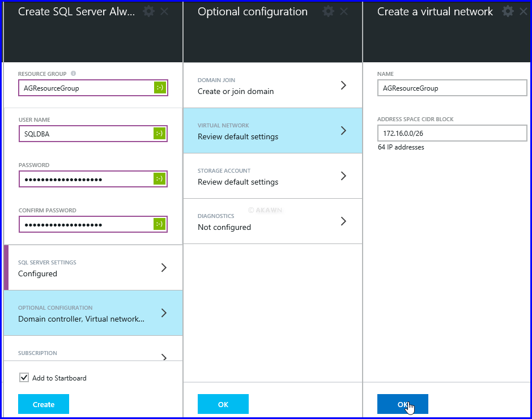This screenshot has width=532, height=419.
Task: Open Domain controller, Virtual network configuration row
Action: [x=93, y=313]
